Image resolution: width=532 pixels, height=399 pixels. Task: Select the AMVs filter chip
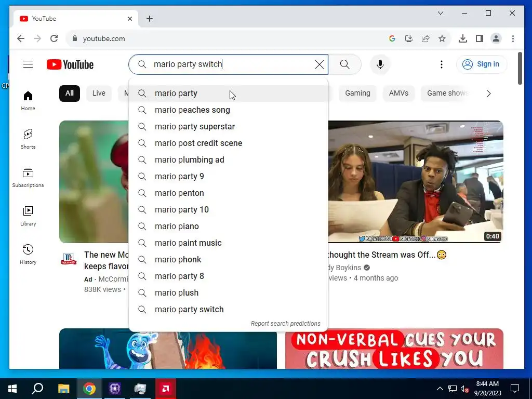coord(398,94)
